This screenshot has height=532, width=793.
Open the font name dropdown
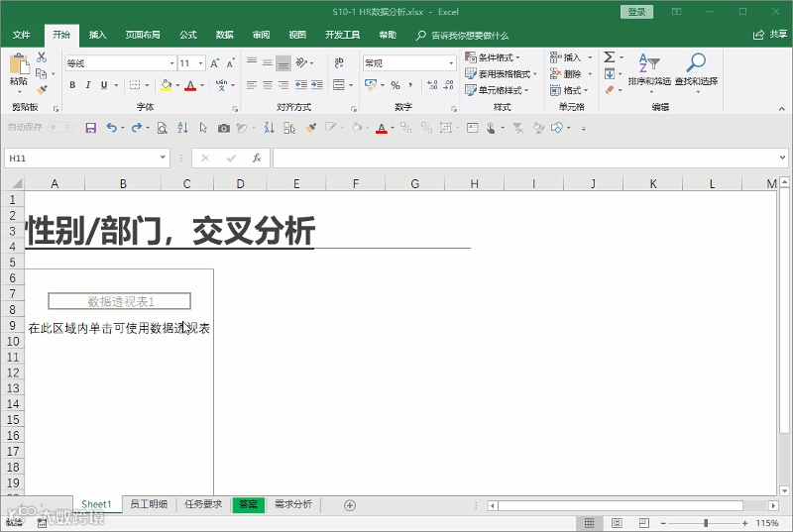coord(171,63)
